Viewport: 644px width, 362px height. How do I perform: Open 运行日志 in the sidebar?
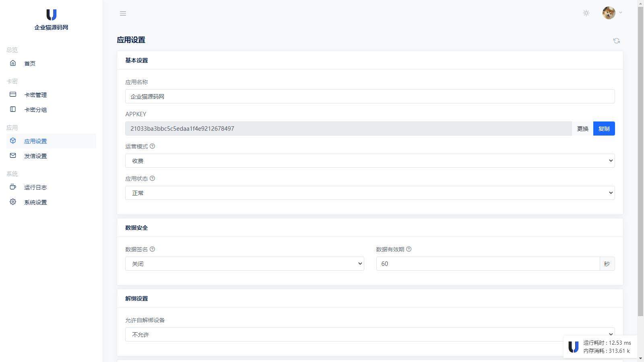coord(35,187)
